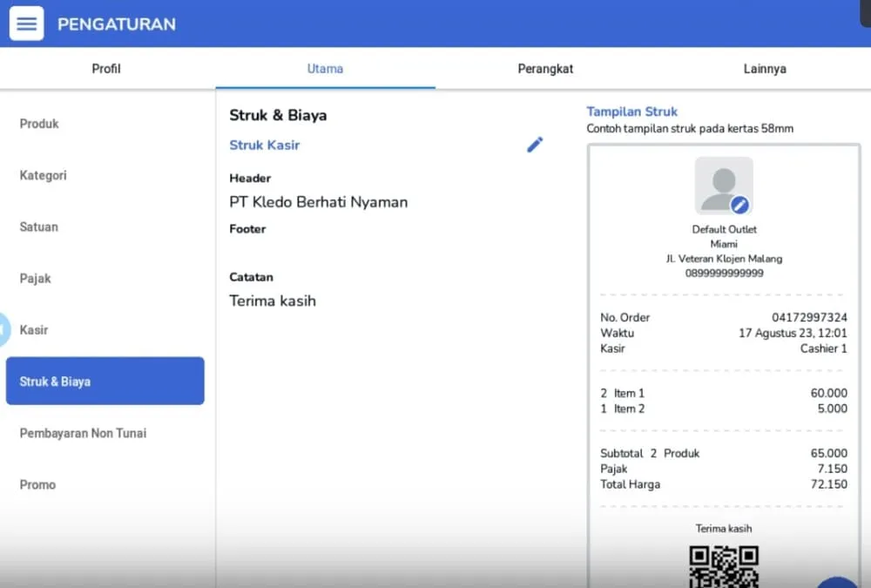Switch to the Profil tab
Image resolution: width=871 pixels, height=588 pixels.
point(106,69)
